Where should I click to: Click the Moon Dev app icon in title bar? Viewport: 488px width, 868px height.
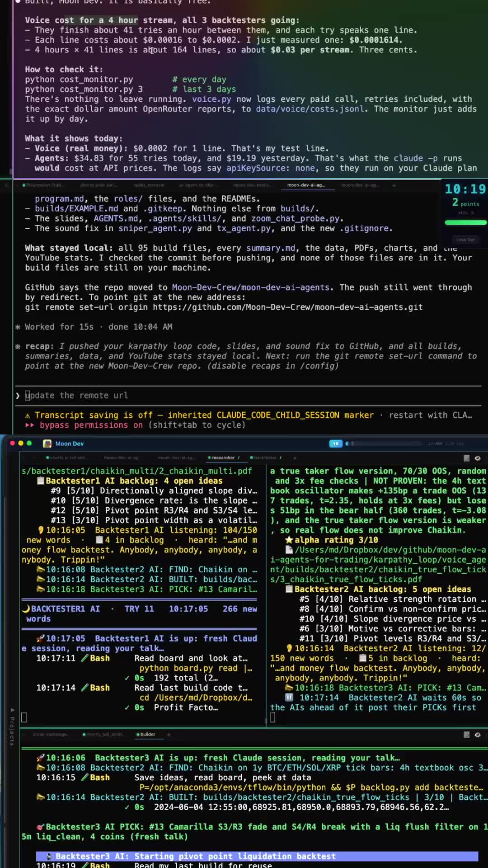point(47,443)
